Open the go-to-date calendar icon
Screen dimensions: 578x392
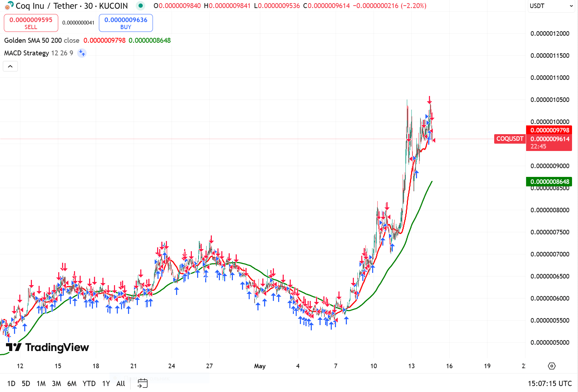[x=142, y=383]
